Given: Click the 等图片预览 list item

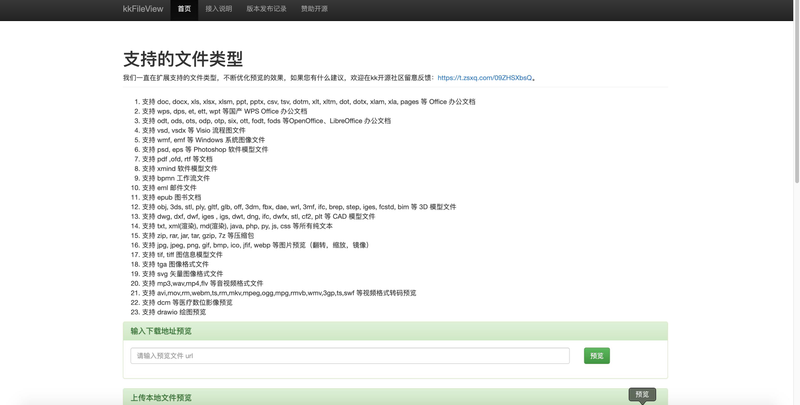Looking at the screenshot, I should 257,245.
